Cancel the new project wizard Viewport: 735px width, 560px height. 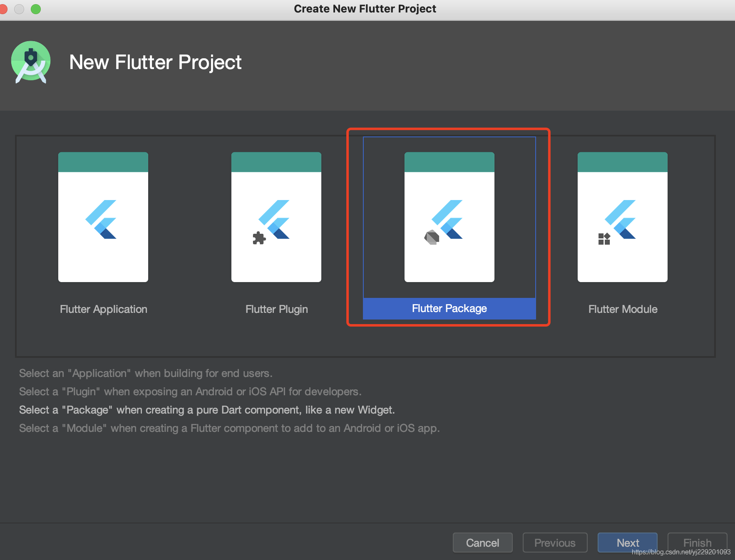[483, 543]
